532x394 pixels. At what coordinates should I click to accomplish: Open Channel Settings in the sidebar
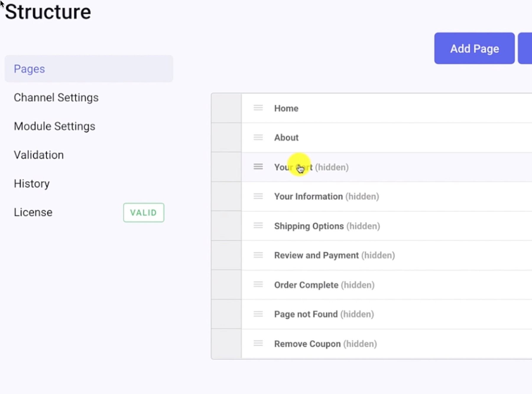click(x=56, y=98)
